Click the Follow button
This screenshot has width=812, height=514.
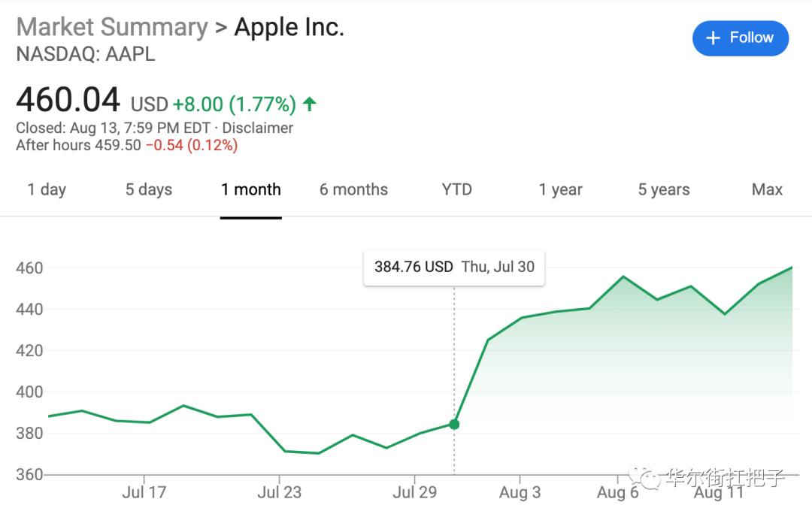740,38
